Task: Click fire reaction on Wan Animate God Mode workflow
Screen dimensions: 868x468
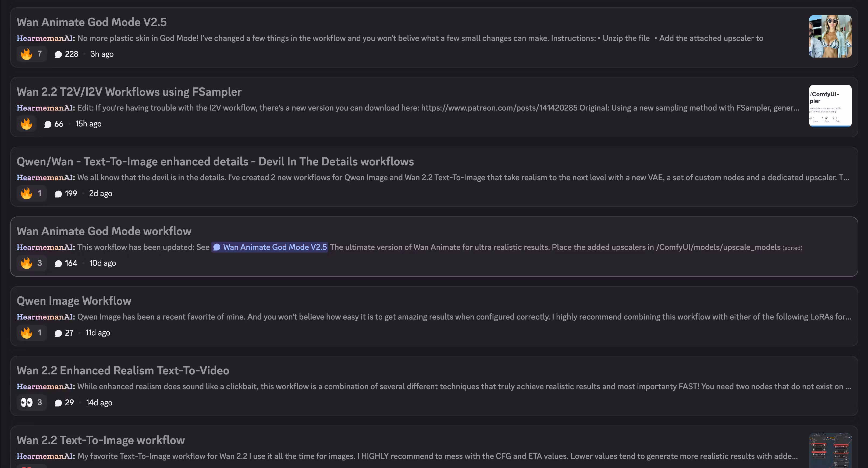Action: click(x=32, y=263)
